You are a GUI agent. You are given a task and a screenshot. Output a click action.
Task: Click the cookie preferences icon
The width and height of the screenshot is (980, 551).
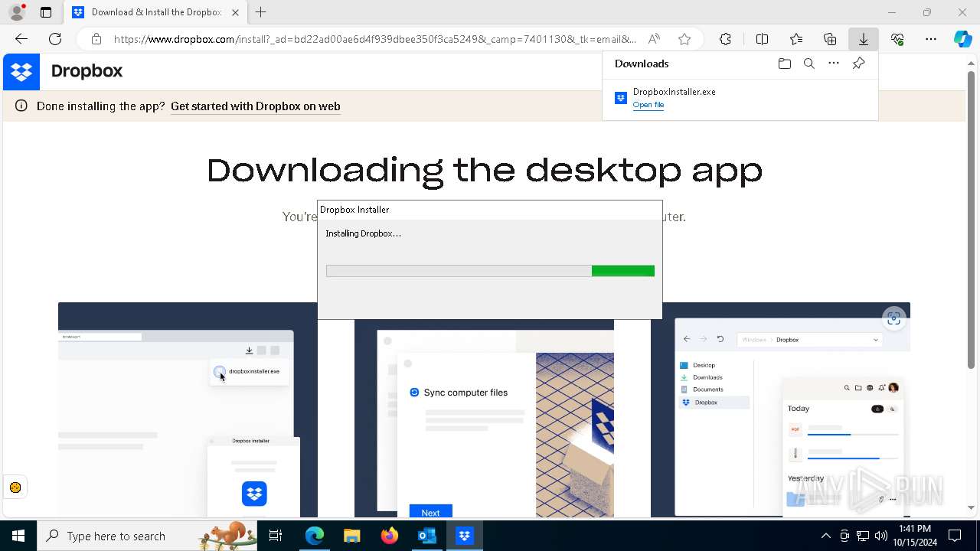pos(15,487)
